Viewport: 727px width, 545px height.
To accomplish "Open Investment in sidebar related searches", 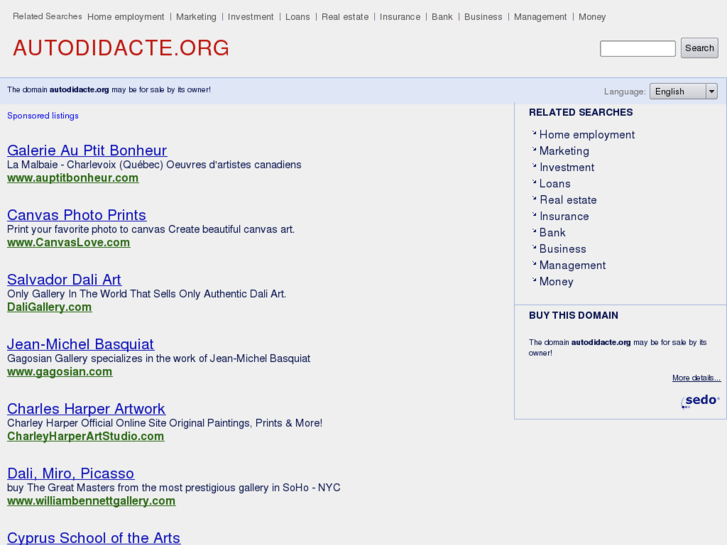I will 567,167.
